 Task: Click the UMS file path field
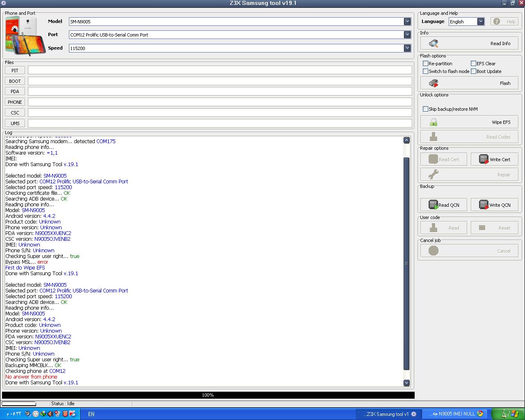220,123
